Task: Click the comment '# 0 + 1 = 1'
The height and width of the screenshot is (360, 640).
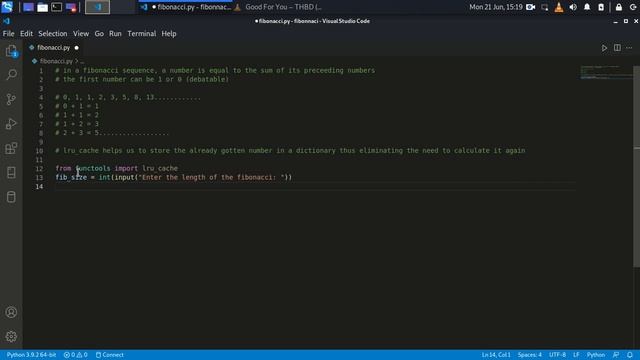Action: 77,106
